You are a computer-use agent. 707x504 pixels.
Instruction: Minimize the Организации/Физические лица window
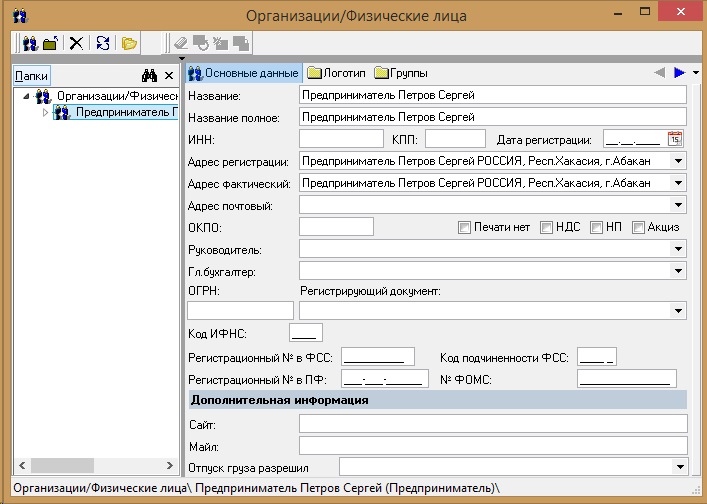click(x=618, y=13)
